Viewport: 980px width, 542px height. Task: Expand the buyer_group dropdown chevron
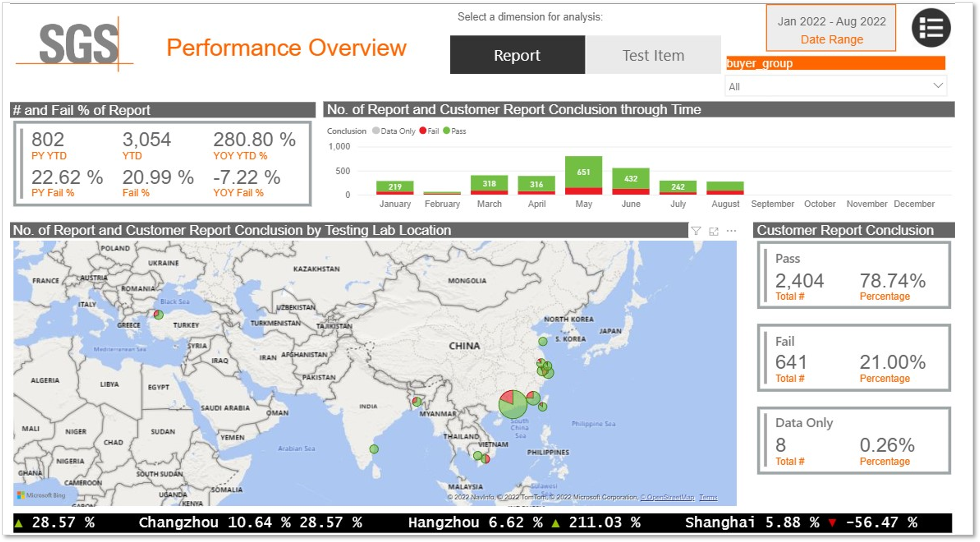click(x=938, y=86)
